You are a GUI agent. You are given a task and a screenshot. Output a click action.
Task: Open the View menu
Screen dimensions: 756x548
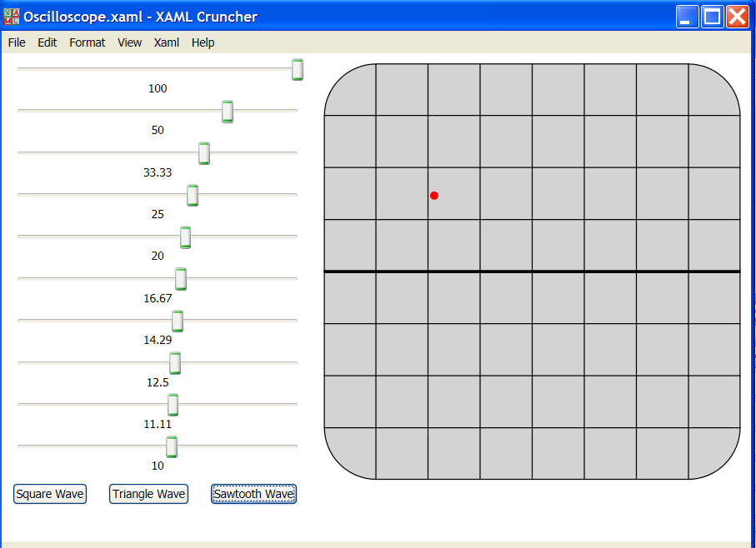click(x=130, y=42)
